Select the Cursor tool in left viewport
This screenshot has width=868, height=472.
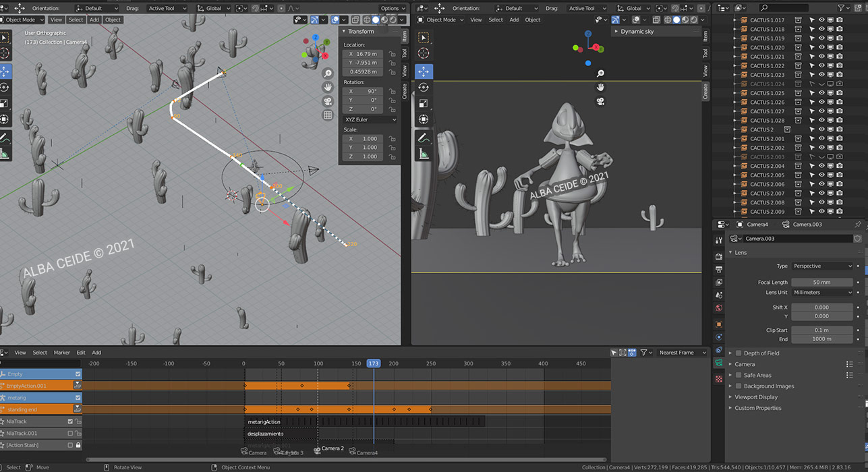point(5,53)
